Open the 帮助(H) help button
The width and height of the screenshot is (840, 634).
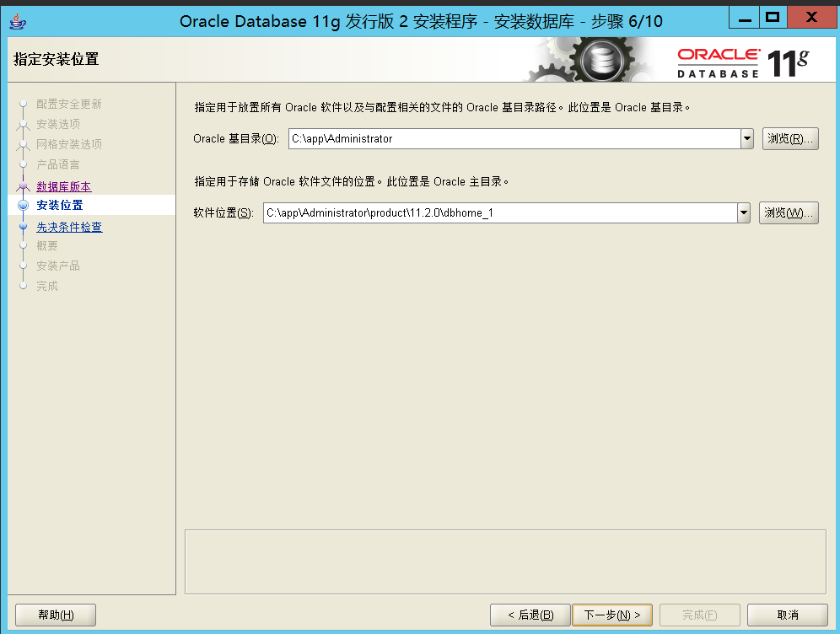[x=56, y=615]
